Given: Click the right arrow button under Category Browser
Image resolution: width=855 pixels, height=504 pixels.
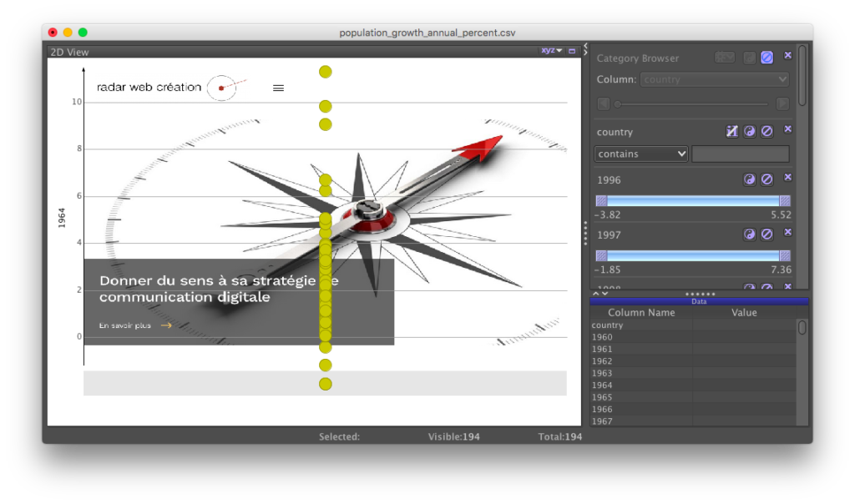Looking at the screenshot, I should click(783, 103).
